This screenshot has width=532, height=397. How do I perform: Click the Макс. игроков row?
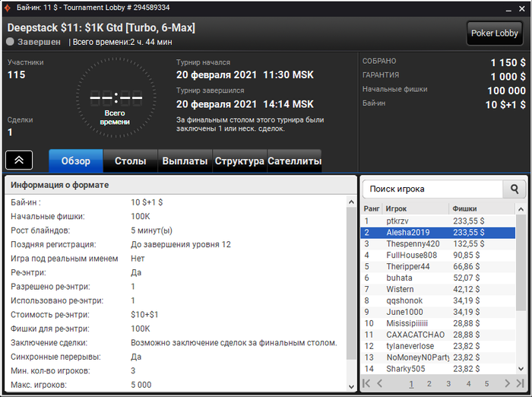[176, 385]
